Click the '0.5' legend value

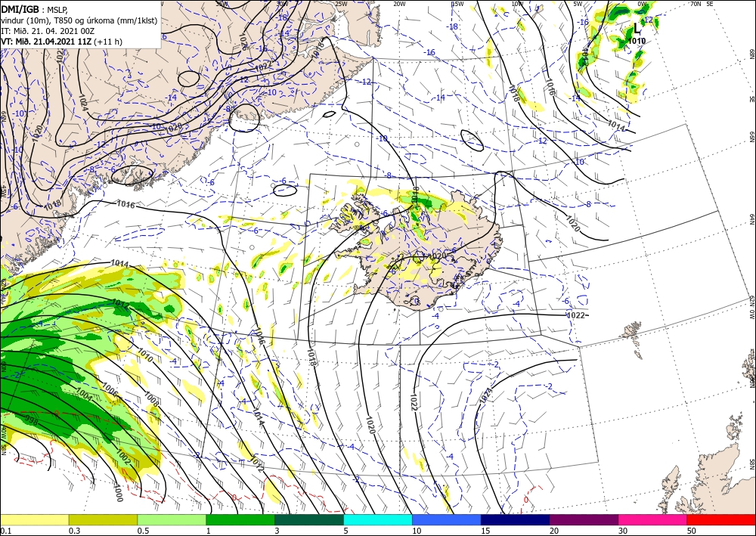click(x=143, y=531)
